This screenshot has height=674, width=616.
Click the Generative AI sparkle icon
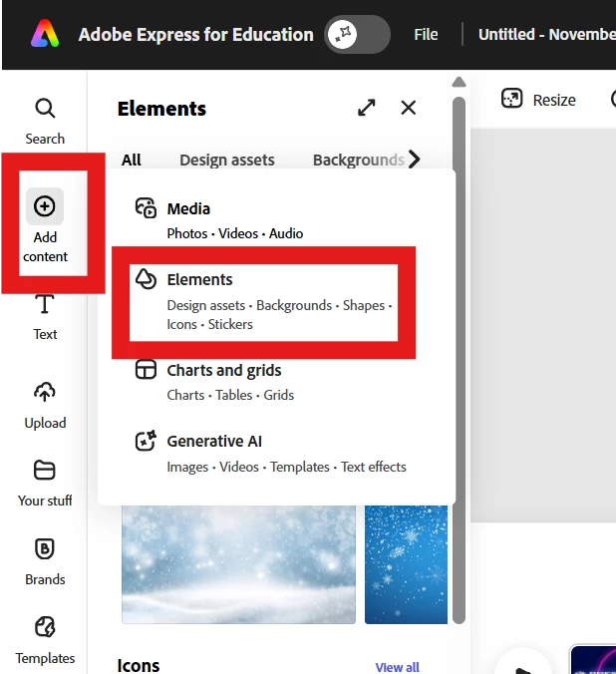146,441
